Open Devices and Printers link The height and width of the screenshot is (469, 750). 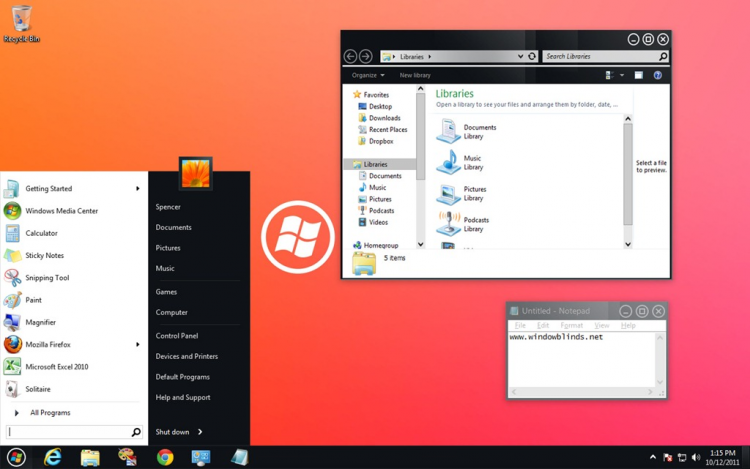[x=187, y=357]
